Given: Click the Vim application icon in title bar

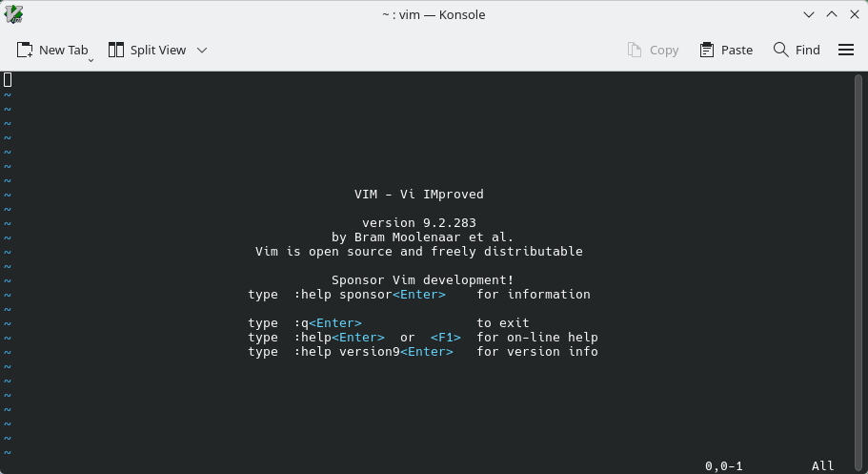Looking at the screenshot, I should pyautogui.click(x=14, y=14).
